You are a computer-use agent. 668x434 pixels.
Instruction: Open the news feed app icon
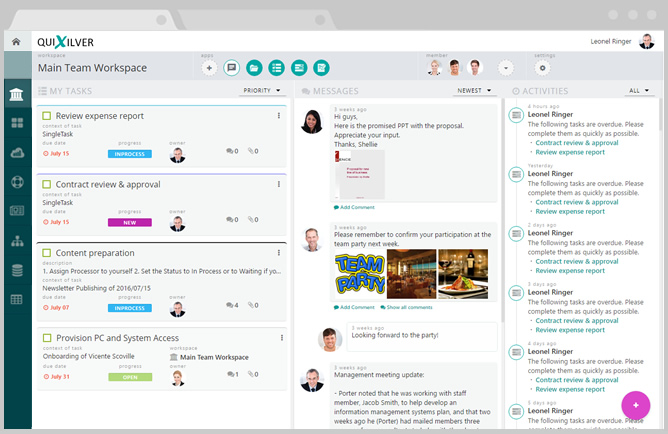coord(299,68)
